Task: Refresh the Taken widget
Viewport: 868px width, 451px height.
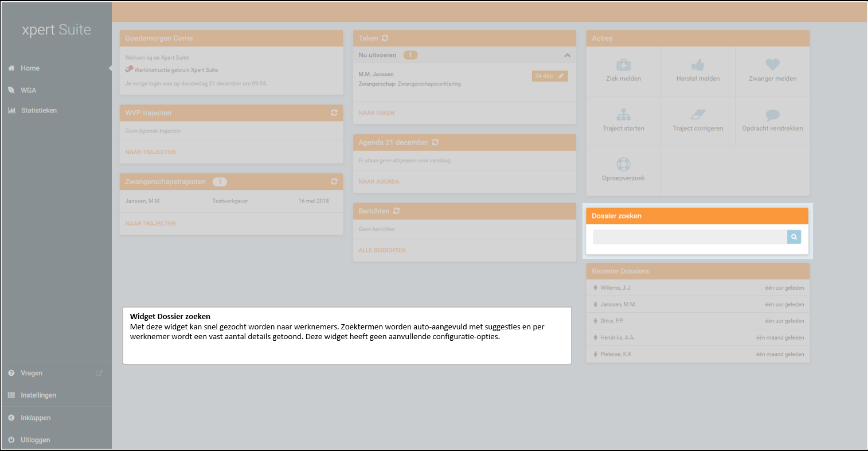Action: [x=385, y=38]
